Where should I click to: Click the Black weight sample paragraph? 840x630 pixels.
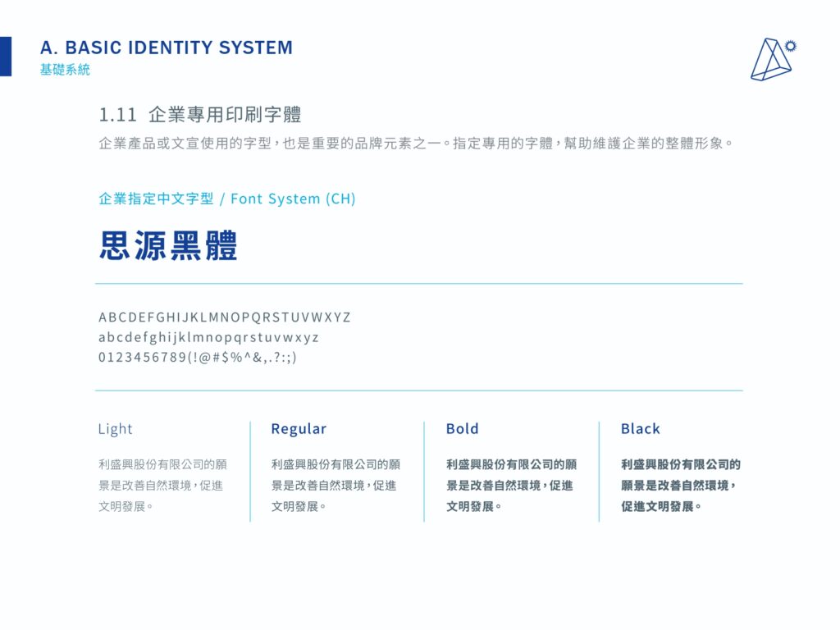coord(681,486)
